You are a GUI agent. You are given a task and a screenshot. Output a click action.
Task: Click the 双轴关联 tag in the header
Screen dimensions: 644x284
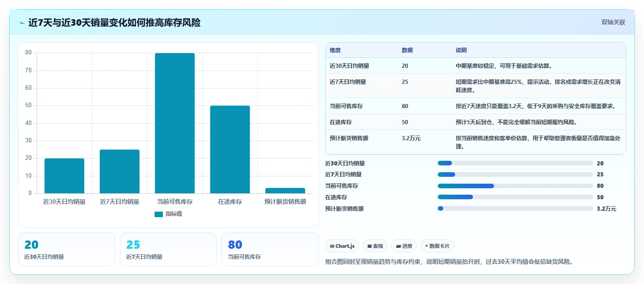point(613,22)
